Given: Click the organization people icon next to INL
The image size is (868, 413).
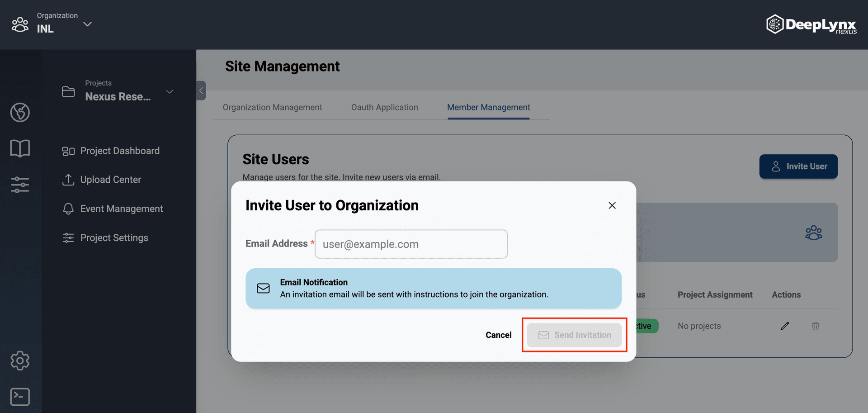Looking at the screenshot, I should [x=20, y=24].
